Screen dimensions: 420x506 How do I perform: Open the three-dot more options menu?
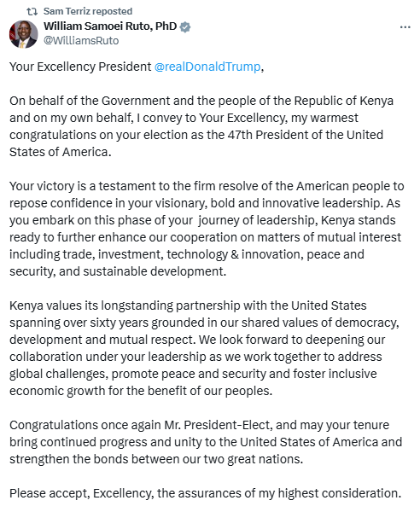click(x=405, y=27)
